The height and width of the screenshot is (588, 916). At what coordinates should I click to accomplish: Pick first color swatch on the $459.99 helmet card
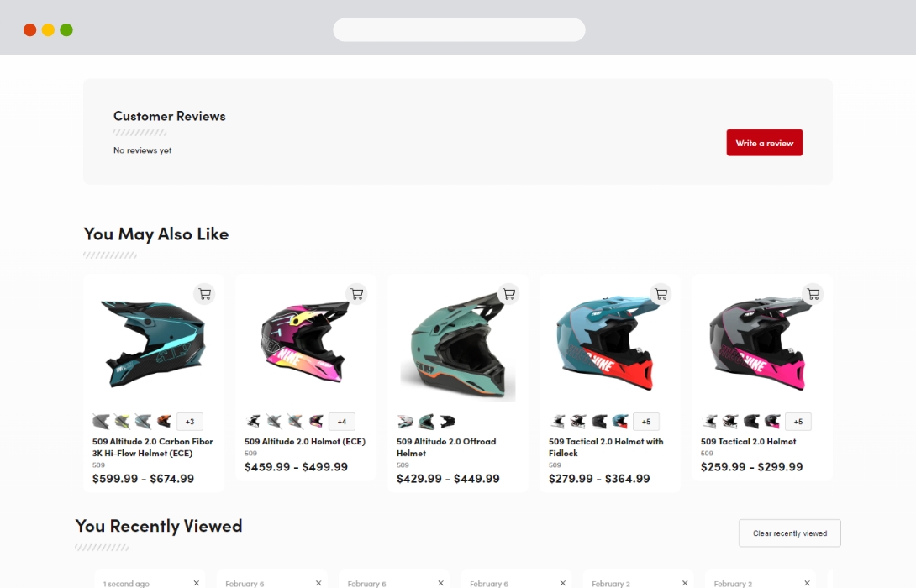tap(253, 421)
